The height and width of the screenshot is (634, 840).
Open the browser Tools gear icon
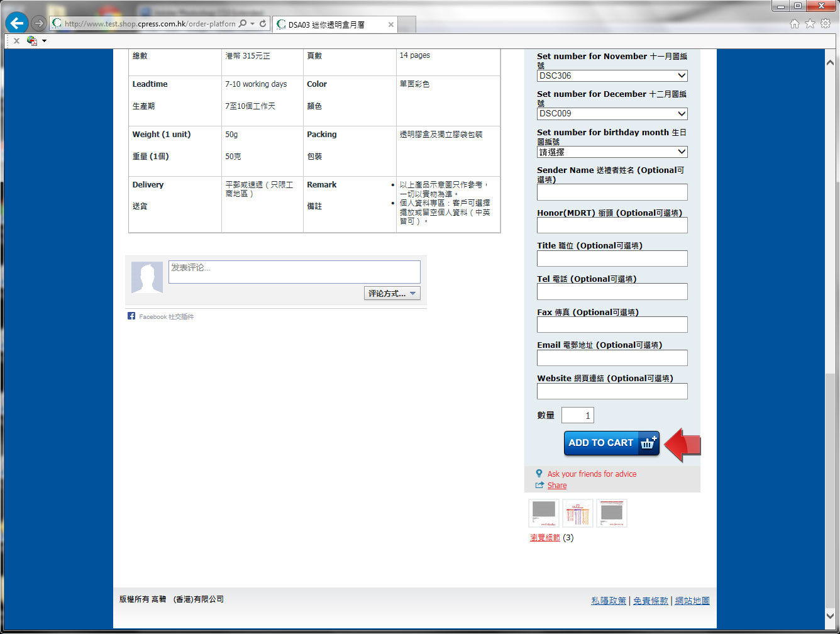826,24
